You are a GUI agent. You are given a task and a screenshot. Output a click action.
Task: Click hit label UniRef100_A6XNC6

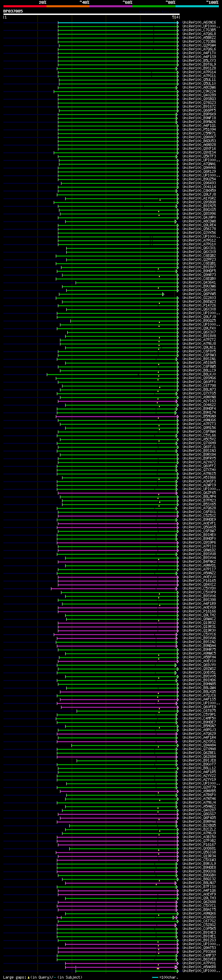pos(199,23)
